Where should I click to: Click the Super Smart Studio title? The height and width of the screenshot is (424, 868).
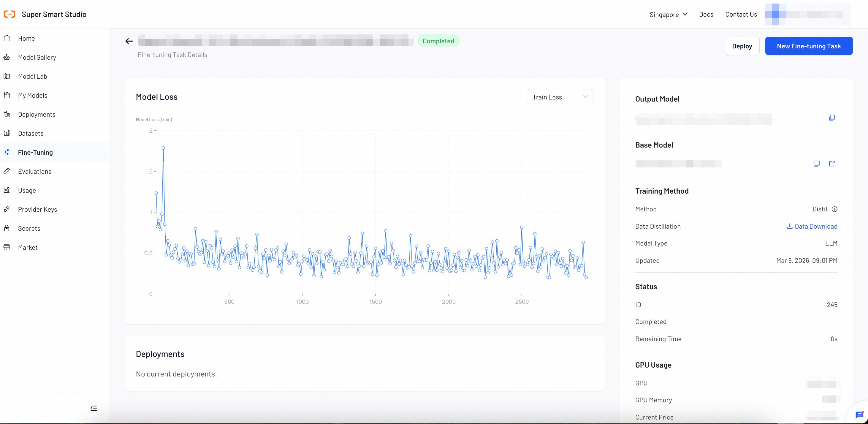coord(54,14)
